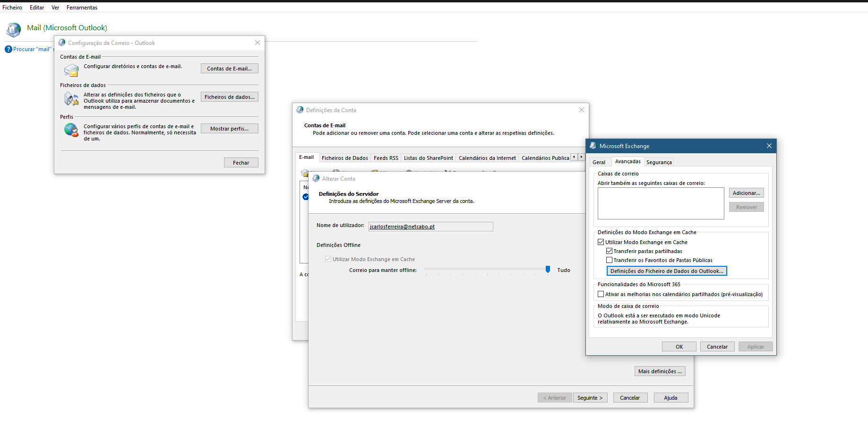Viewport: 868px width, 429px height.
Task: Click the title icon of Definições da Conta
Action: click(300, 110)
